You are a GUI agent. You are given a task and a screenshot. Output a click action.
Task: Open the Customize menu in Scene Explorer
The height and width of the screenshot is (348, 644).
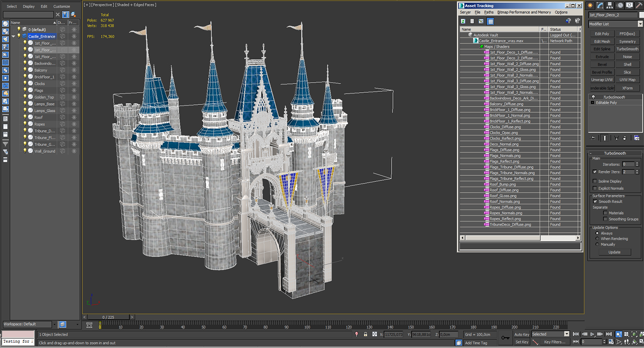click(61, 7)
